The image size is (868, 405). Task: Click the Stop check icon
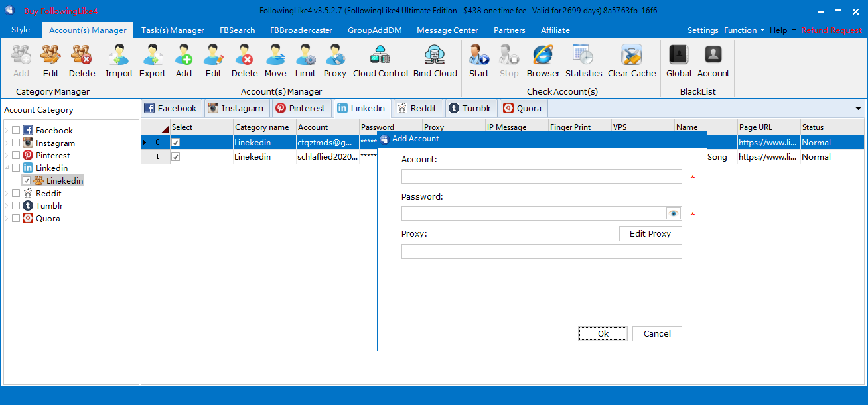510,61
